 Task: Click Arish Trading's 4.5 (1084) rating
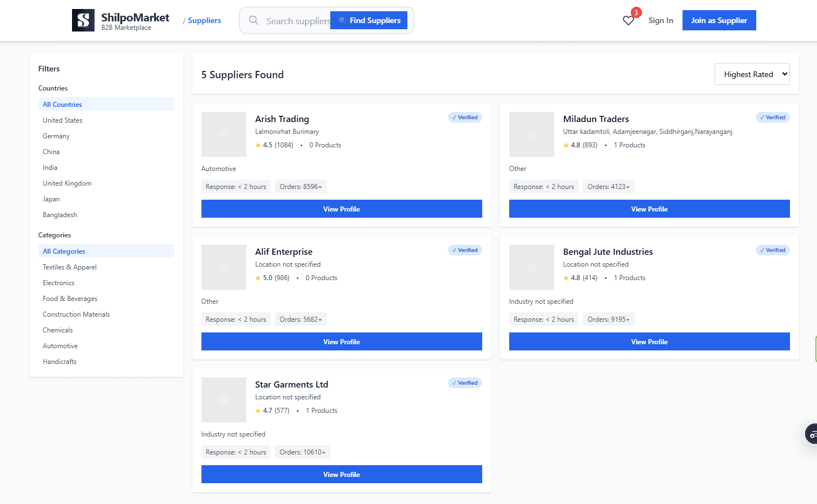click(x=274, y=145)
